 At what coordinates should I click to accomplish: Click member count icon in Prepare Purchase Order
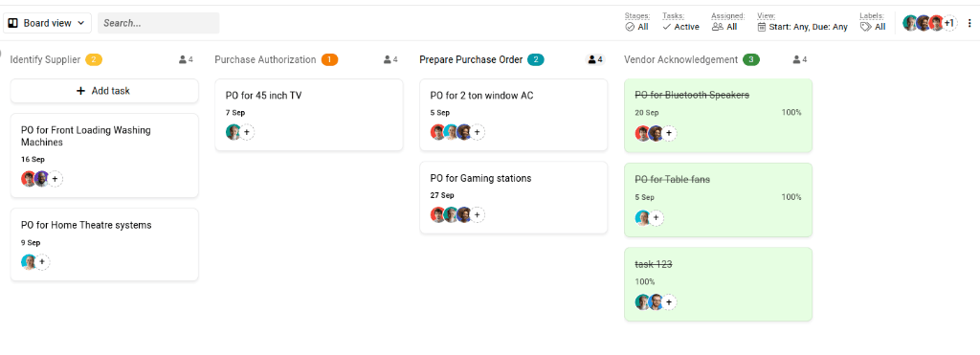[x=595, y=60]
